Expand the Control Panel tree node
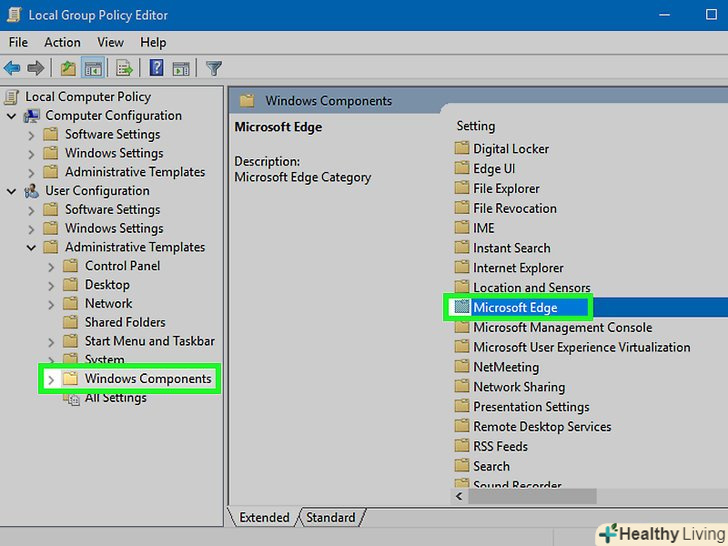This screenshot has height=546, width=728. pos(51,267)
